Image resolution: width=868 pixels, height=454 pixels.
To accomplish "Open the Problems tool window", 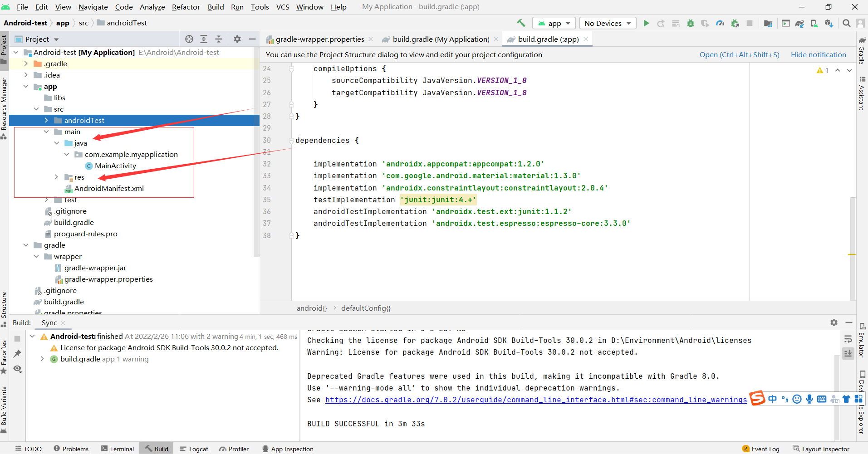I will [x=71, y=449].
